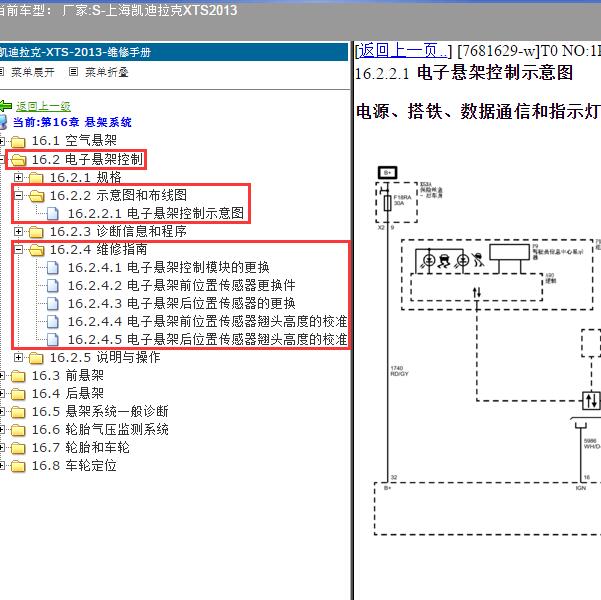This screenshot has height=600, width=601.
Task: Click the folder icon of 16.6 轮胎气压监测系统
Action: [x=18, y=430]
